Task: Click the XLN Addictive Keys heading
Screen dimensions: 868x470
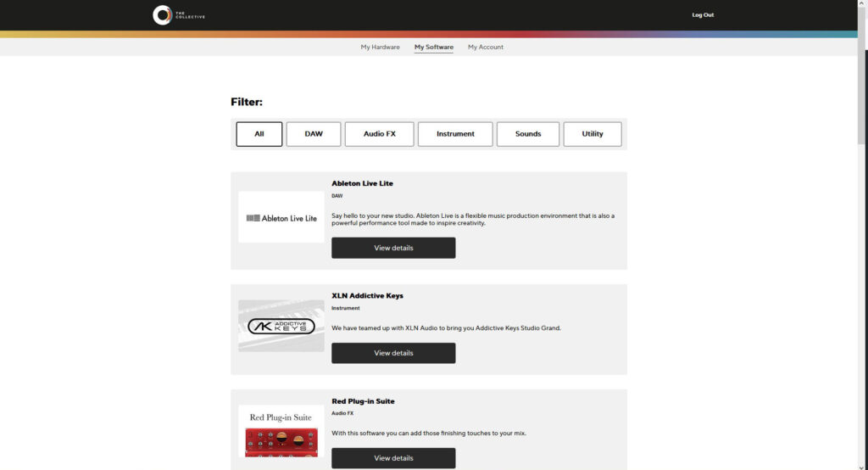Action: tap(367, 296)
